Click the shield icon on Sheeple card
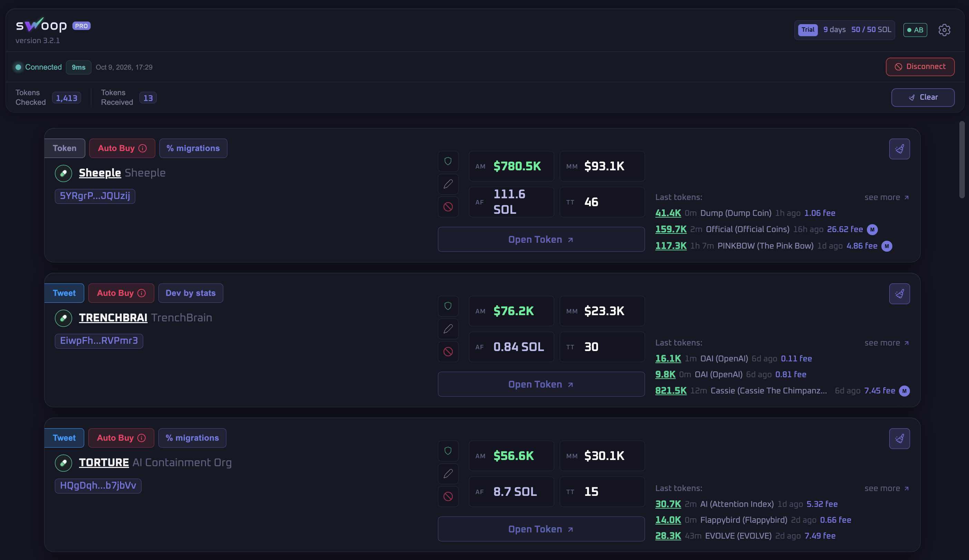 click(x=448, y=161)
